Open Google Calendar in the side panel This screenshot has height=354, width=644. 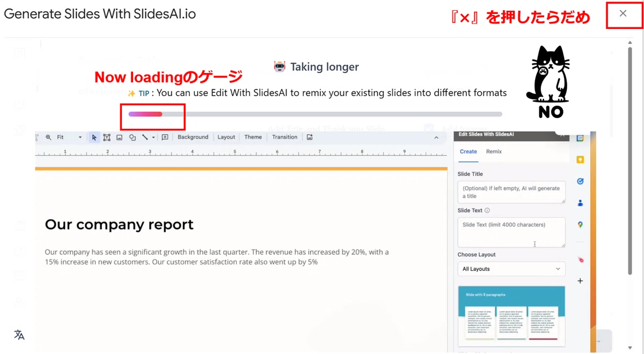pyautogui.click(x=580, y=138)
